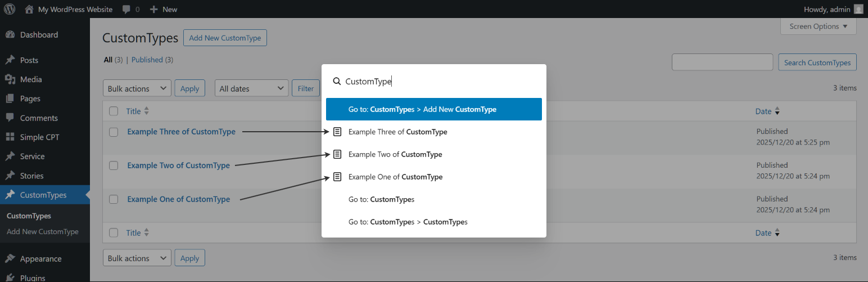Viewport: 868px width, 282px height.
Task: Click the WordPress logo icon
Action: click(10, 9)
